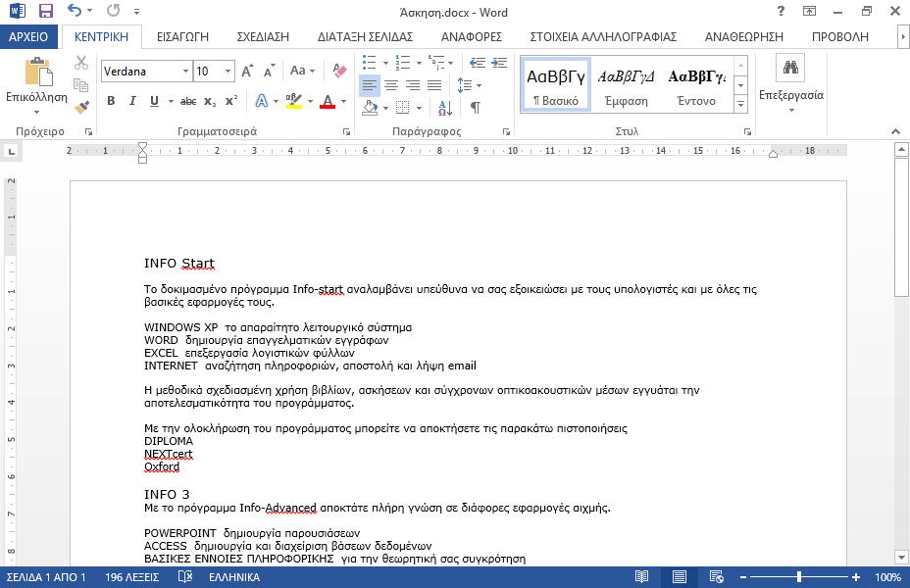Image resolution: width=910 pixels, height=588 pixels.
Task: Open the Change Case Aa dropdown
Action: (302, 71)
